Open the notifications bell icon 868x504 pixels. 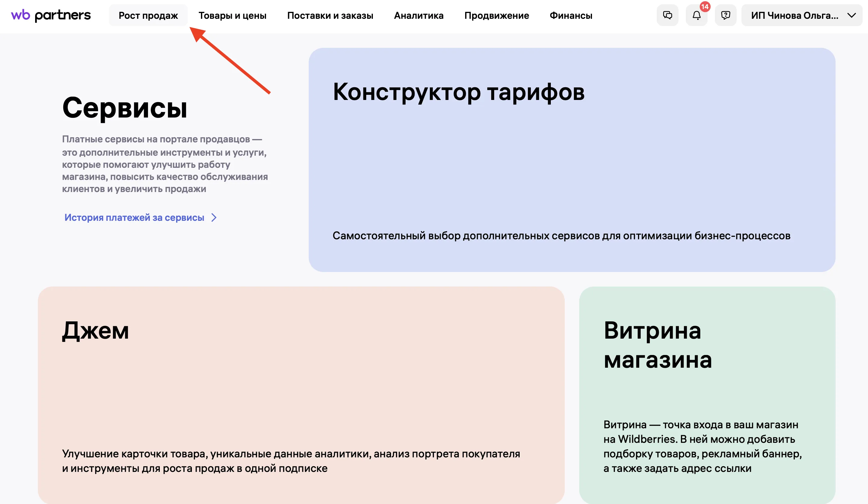tap(696, 15)
